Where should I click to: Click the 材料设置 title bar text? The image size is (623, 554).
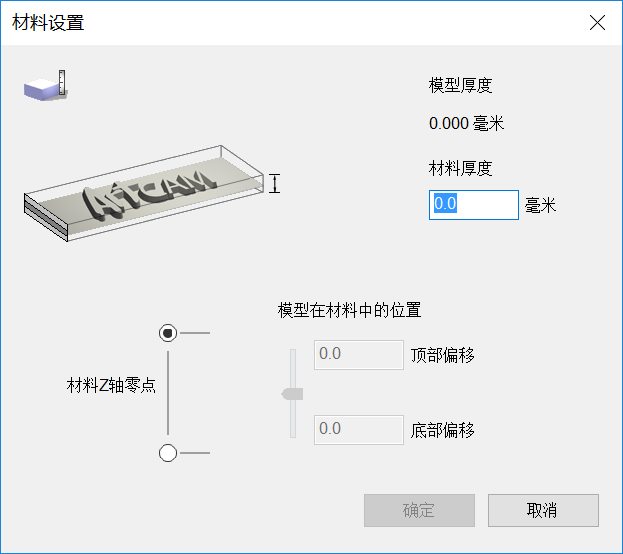48,22
